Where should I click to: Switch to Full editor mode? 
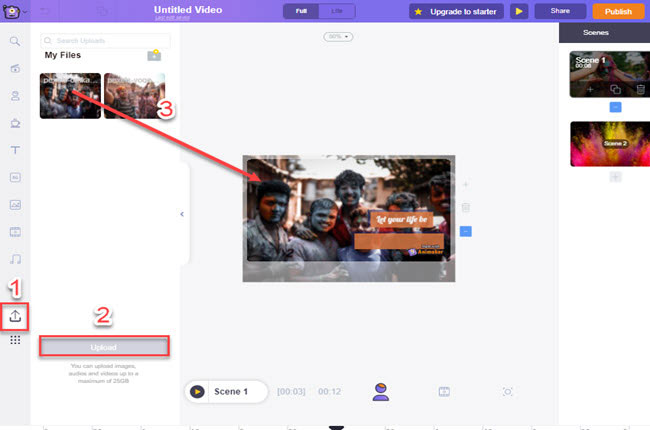pos(301,11)
